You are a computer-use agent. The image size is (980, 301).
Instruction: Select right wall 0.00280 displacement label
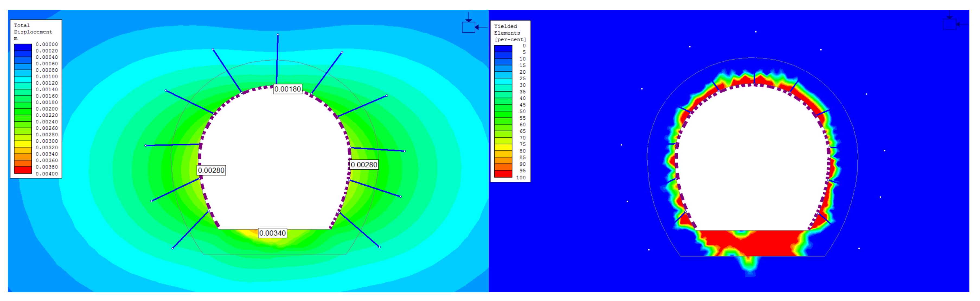[364, 164]
